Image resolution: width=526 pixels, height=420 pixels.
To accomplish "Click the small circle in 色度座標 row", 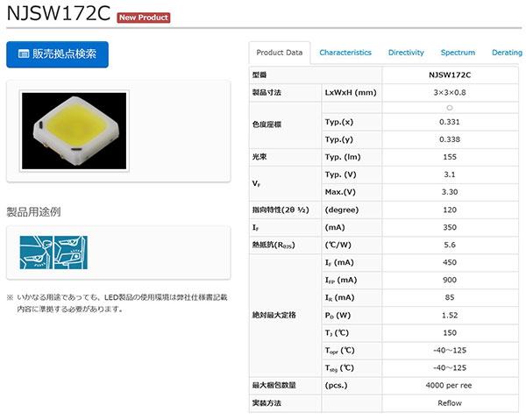I will (449, 107).
